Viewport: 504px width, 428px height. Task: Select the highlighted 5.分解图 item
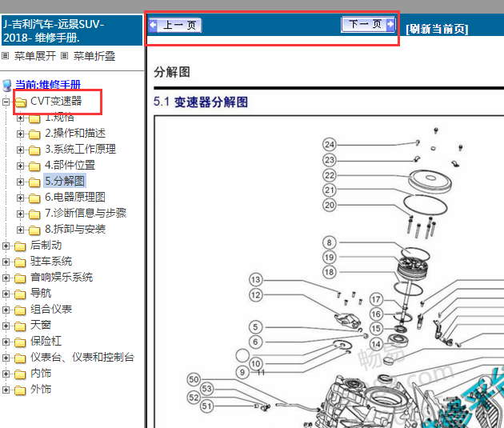[x=65, y=181]
